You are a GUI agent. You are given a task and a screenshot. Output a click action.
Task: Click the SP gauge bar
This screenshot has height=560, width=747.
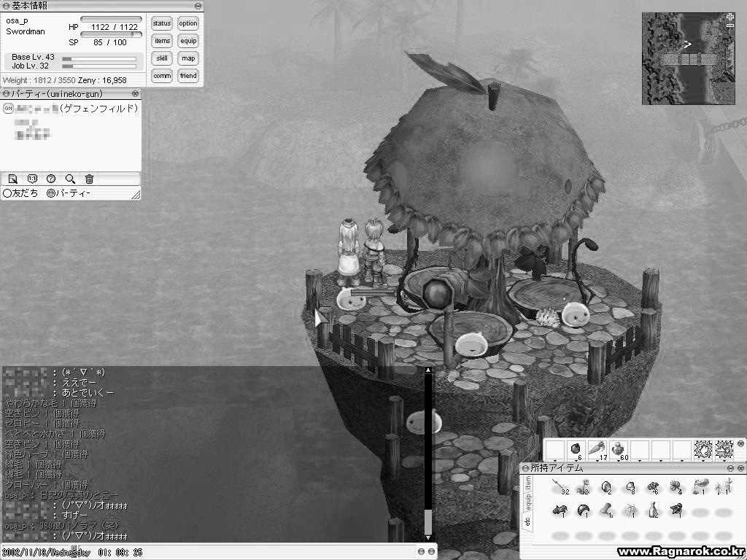click(x=111, y=34)
